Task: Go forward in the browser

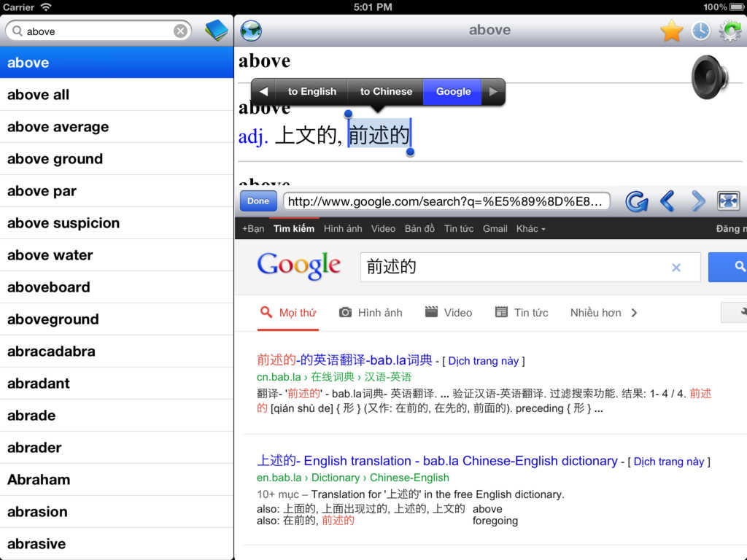Action: point(698,201)
